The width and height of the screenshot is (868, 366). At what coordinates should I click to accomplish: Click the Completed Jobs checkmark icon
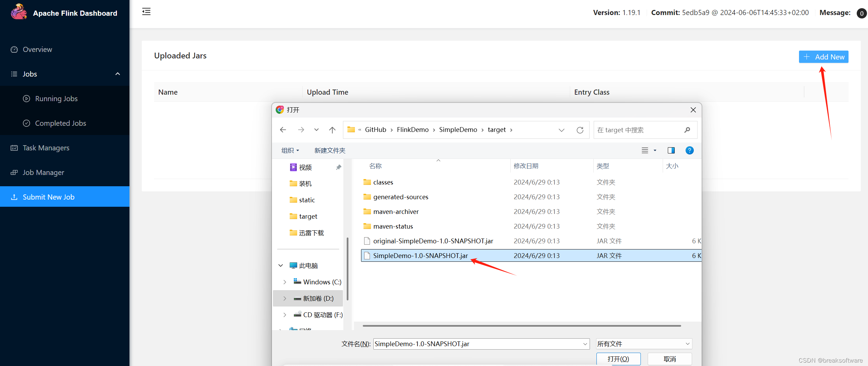point(27,123)
